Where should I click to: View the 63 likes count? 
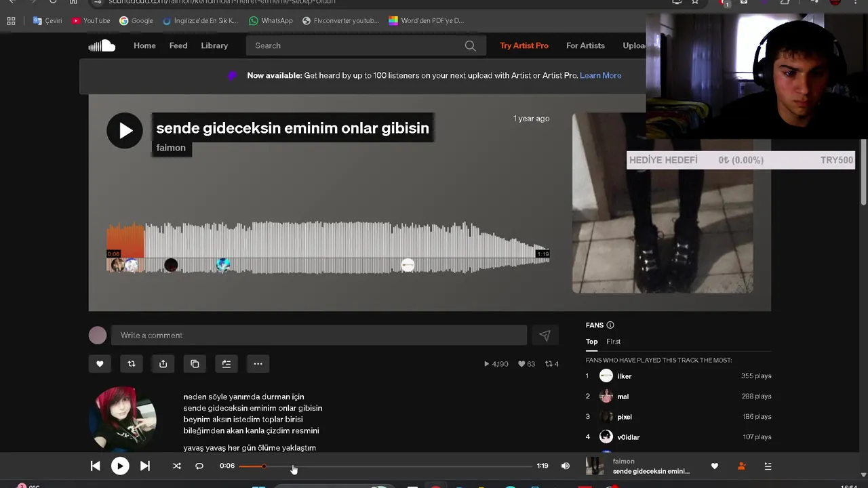tap(526, 364)
